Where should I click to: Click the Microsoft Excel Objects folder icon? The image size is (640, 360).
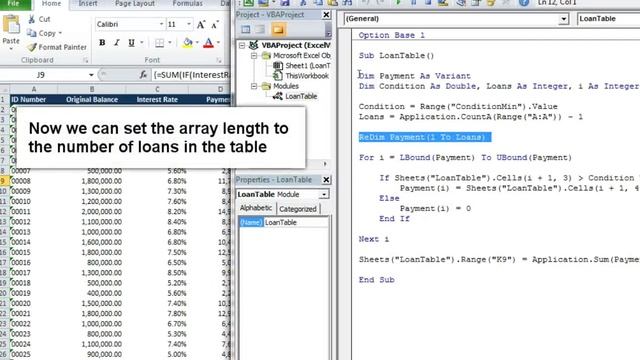click(x=266, y=56)
